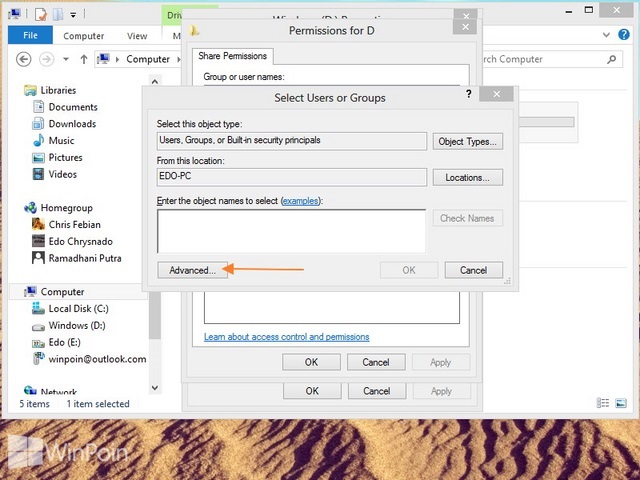
Task: Open Documents library
Action: click(x=73, y=107)
